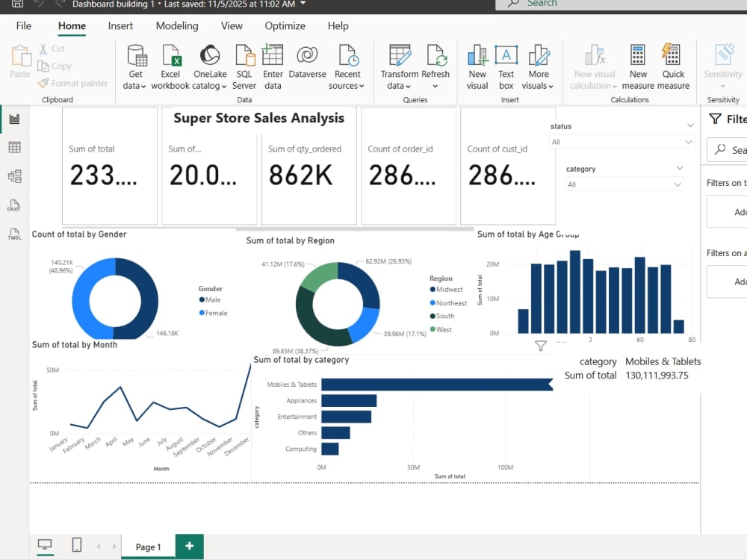This screenshot has width=747, height=560.
Task: Go to next page arrow
Action: (x=114, y=547)
